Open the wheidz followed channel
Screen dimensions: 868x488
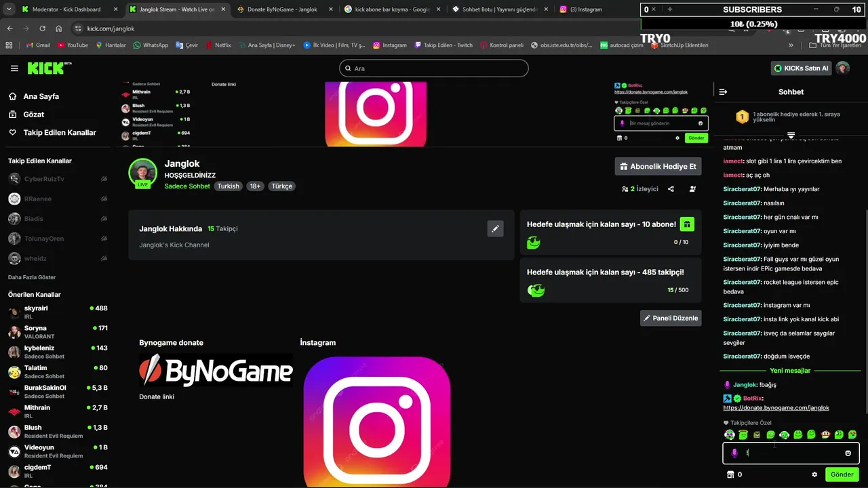[58, 258]
